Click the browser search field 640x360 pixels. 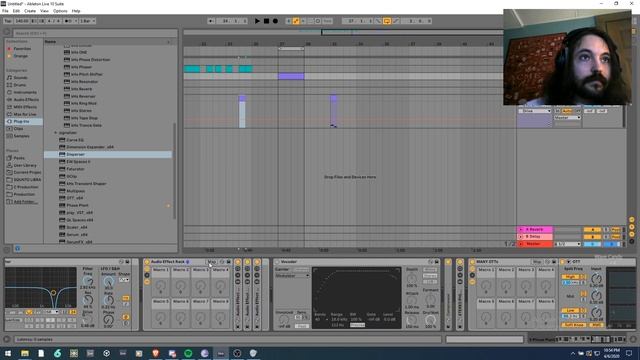[x=95, y=33]
